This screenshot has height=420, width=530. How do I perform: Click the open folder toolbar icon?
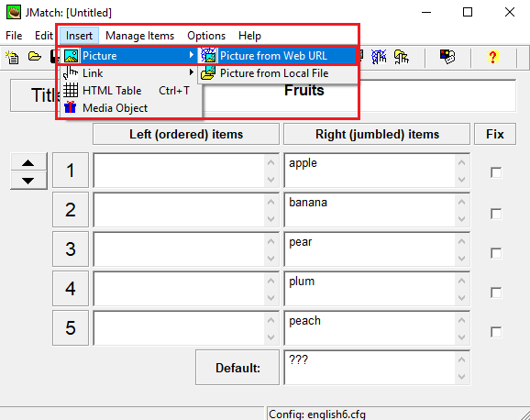pyautogui.click(x=34, y=57)
